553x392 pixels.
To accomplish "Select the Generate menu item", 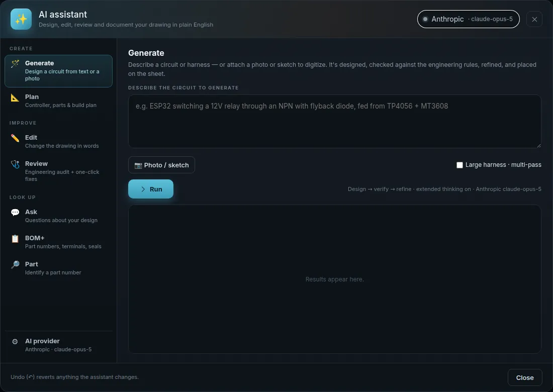I will click(58, 71).
